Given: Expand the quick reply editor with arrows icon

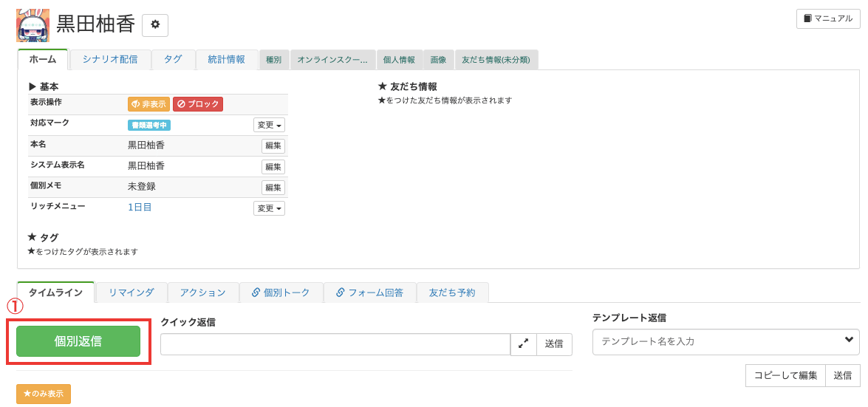Looking at the screenshot, I should [523, 344].
